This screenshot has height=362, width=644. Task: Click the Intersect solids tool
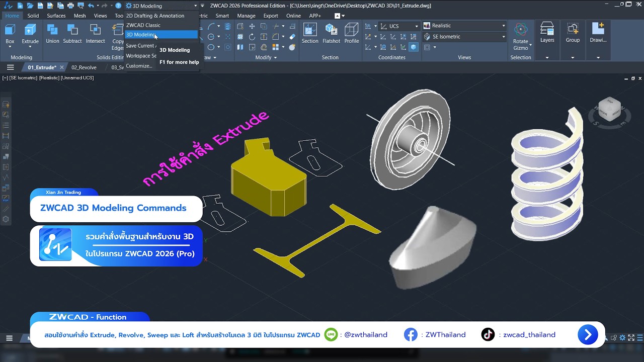pos(95,33)
